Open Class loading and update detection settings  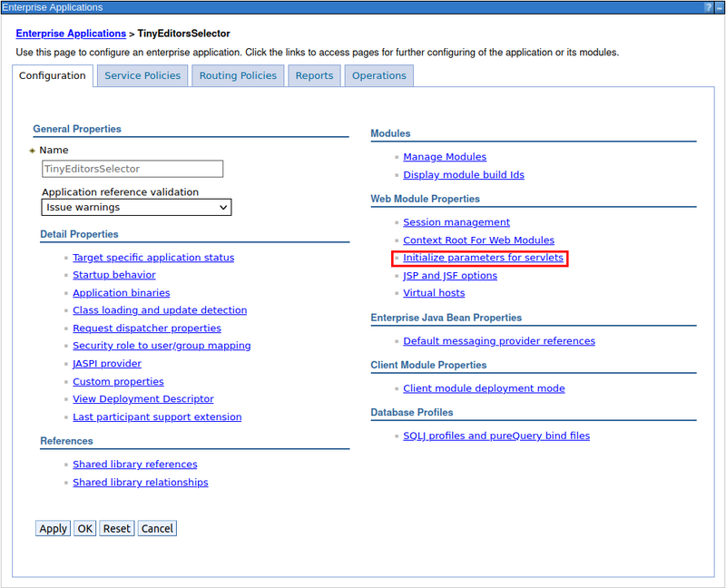[x=160, y=309]
